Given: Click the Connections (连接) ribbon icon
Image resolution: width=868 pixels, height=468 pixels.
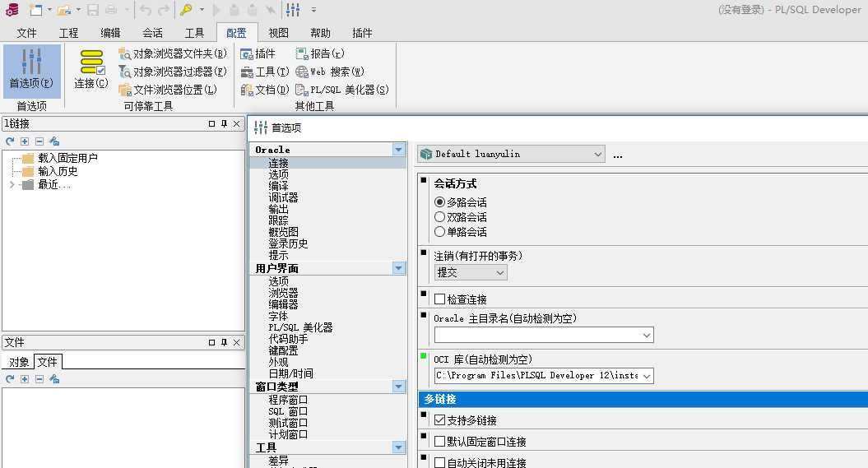Looking at the screenshot, I should [91, 69].
